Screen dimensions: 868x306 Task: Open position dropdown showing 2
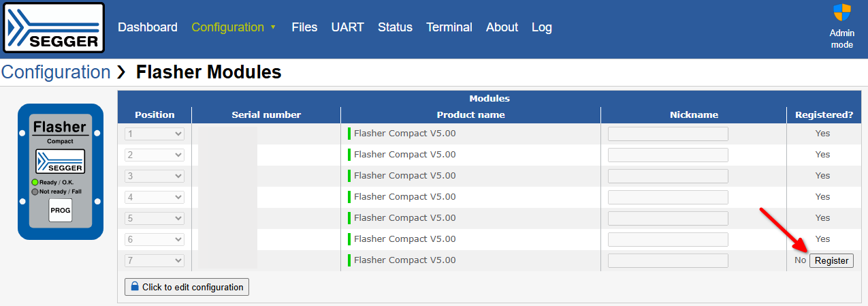(155, 155)
